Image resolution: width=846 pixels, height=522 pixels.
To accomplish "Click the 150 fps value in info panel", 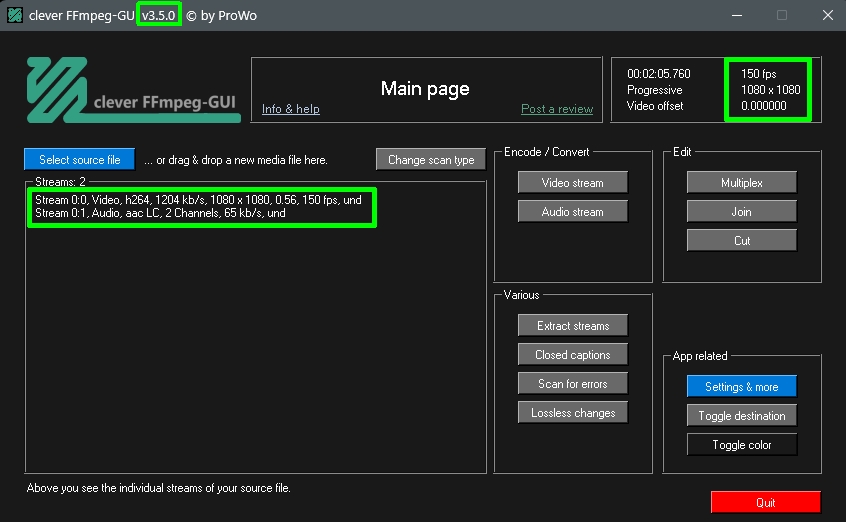I will (758, 73).
